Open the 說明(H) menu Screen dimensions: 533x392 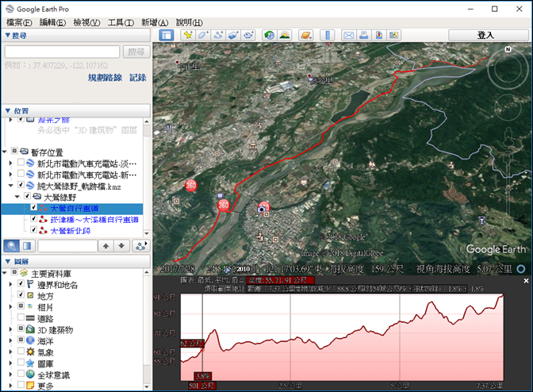coord(189,23)
